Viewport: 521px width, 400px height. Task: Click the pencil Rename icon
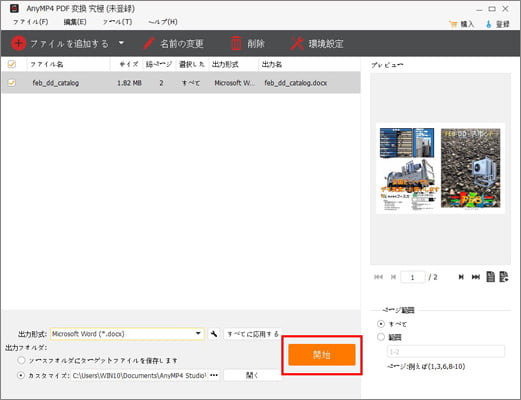pyautogui.click(x=148, y=43)
